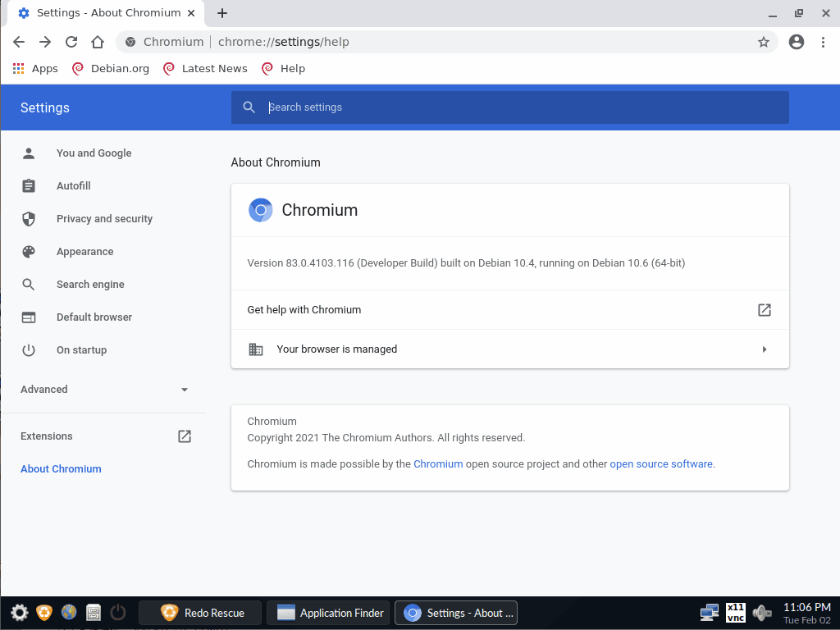
Task: Click the About Chromium page heading
Action: coord(276,162)
